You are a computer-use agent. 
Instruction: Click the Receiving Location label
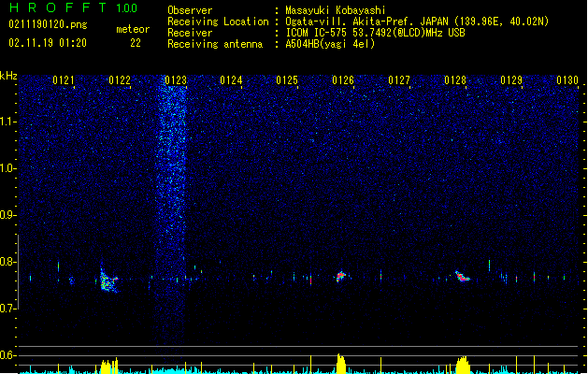(x=218, y=22)
